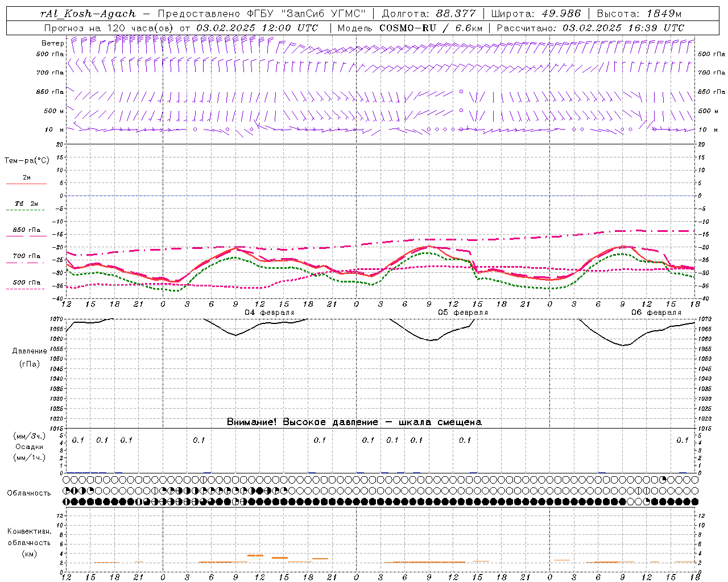Click the Широта: 49.986 value
This screenshot has height=582, width=728.
[536, 14]
